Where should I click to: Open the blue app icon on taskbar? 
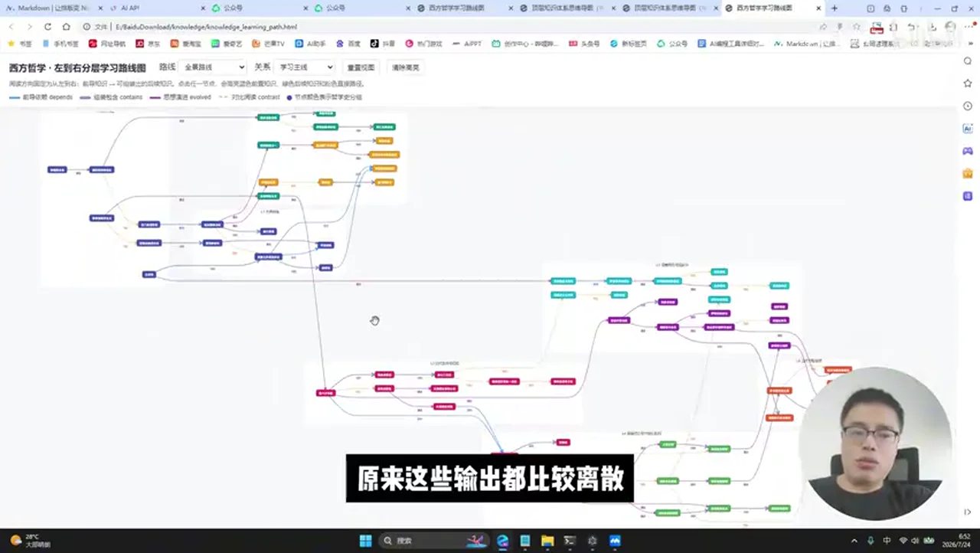click(x=615, y=541)
